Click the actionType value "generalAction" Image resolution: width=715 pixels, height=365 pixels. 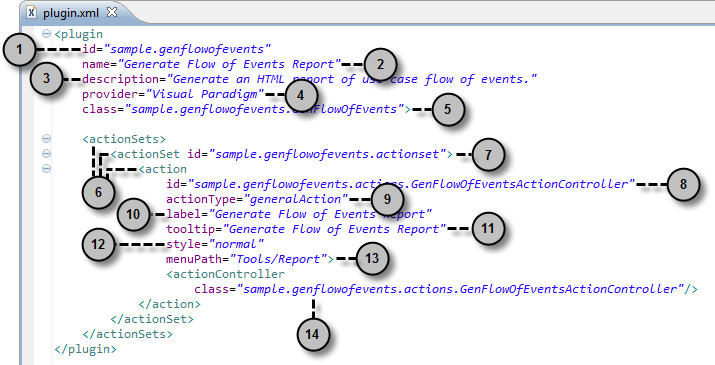(x=295, y=199)
